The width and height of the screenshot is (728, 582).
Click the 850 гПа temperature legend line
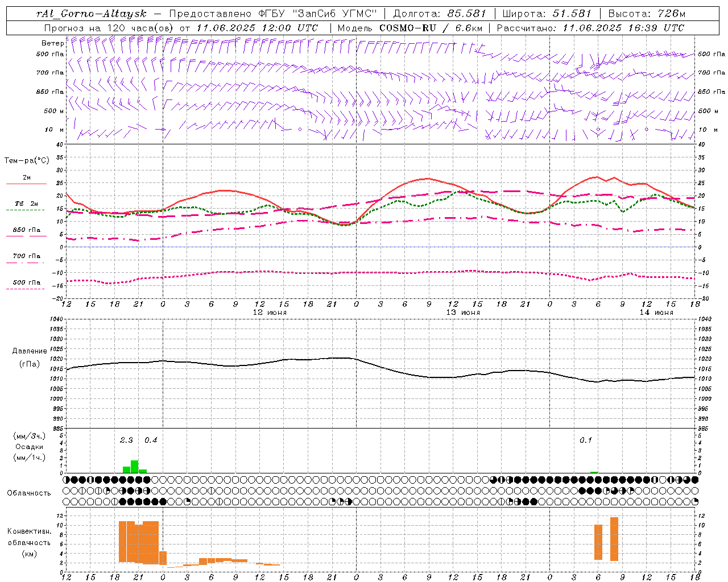pos(26,236)
